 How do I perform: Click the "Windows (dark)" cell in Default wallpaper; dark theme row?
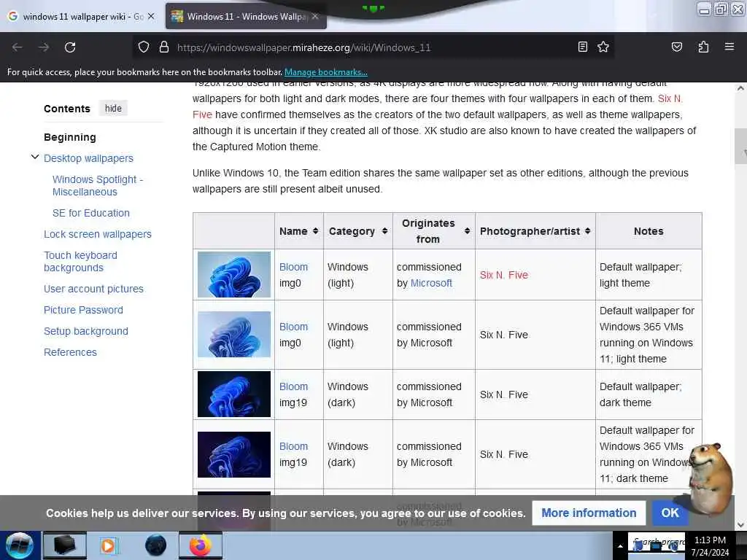(x=357, y=394)
